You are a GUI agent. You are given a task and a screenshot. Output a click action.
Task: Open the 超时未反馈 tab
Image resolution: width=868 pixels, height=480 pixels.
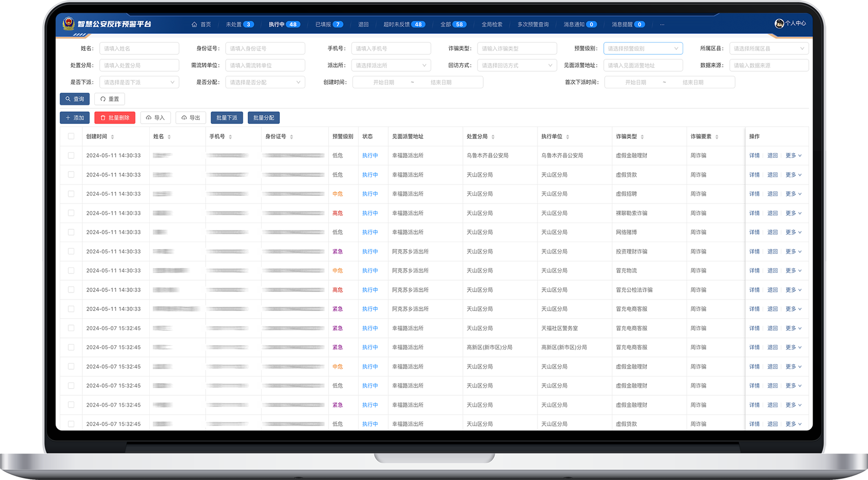pyautogui.click(x=404, y=24)
